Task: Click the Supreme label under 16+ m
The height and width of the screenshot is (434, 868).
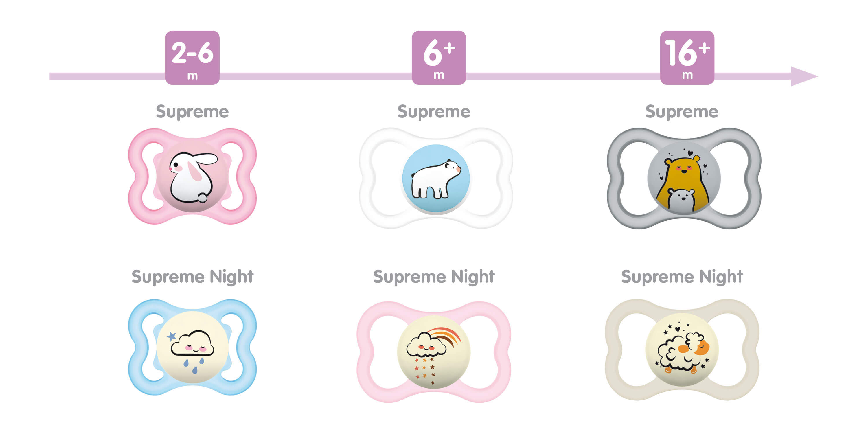Action: (682, 112)
